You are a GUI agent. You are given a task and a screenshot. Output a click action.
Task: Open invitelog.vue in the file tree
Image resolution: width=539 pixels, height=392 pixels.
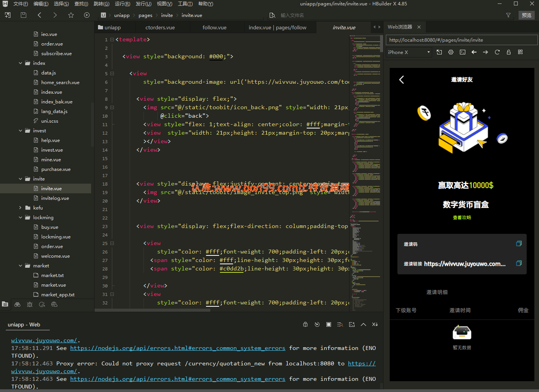coord(55,198)
